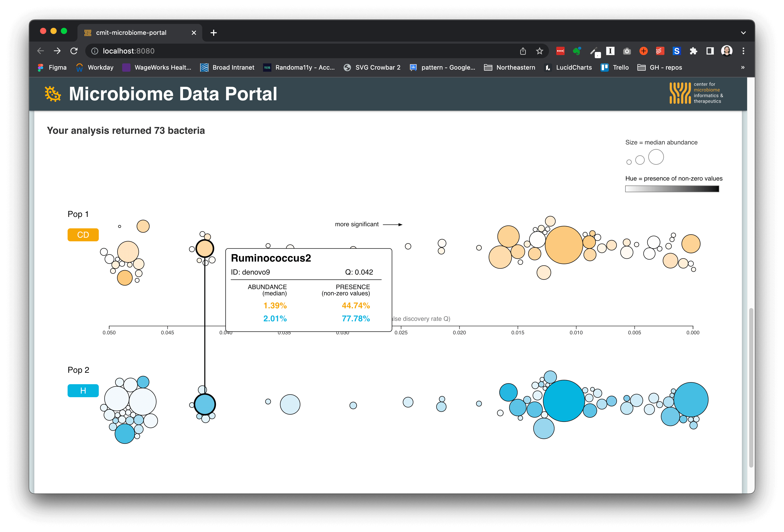This screenshot has height=532, width=784.
Task: Click the site info icon in address bar
Action: point(95,51)
